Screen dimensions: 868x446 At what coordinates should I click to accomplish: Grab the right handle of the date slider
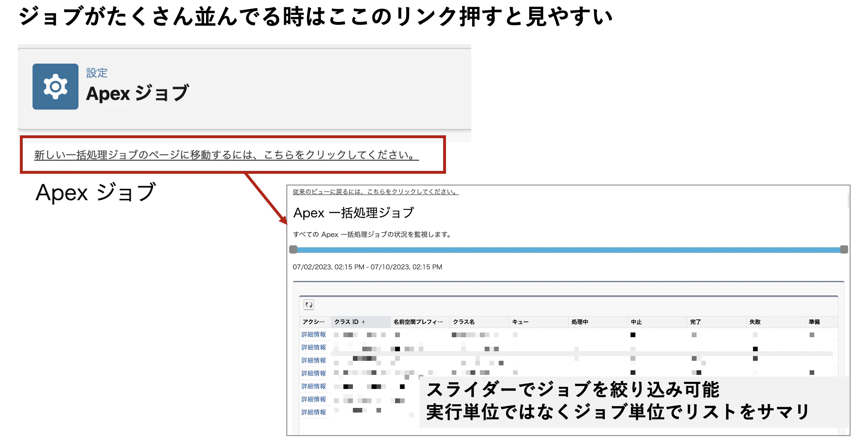point(844,249)
